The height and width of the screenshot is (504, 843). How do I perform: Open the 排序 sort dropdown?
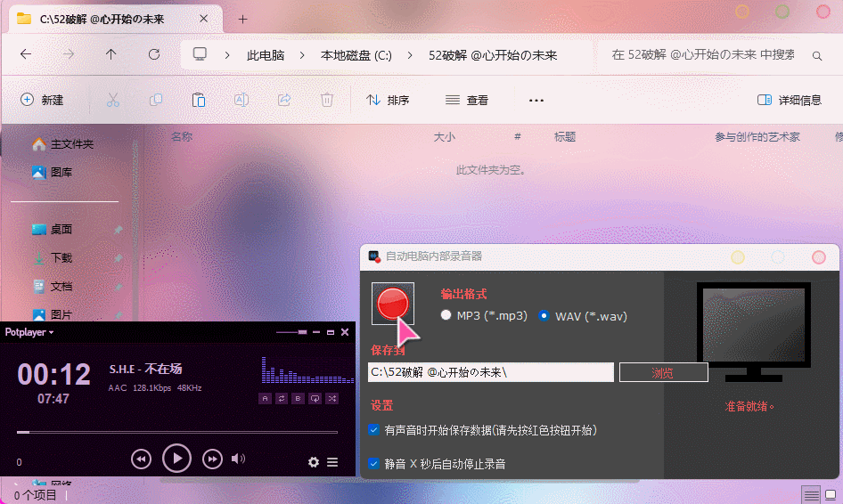coord(388,100)
